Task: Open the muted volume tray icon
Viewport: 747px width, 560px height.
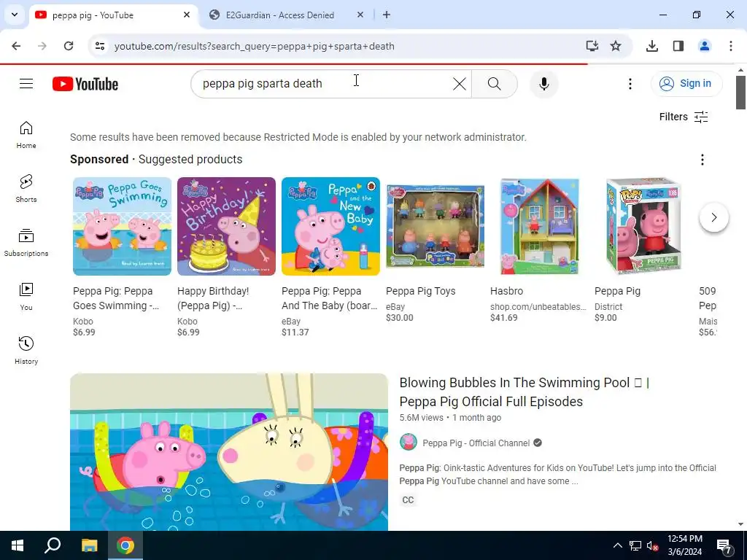Action: (x=653, y=545)
